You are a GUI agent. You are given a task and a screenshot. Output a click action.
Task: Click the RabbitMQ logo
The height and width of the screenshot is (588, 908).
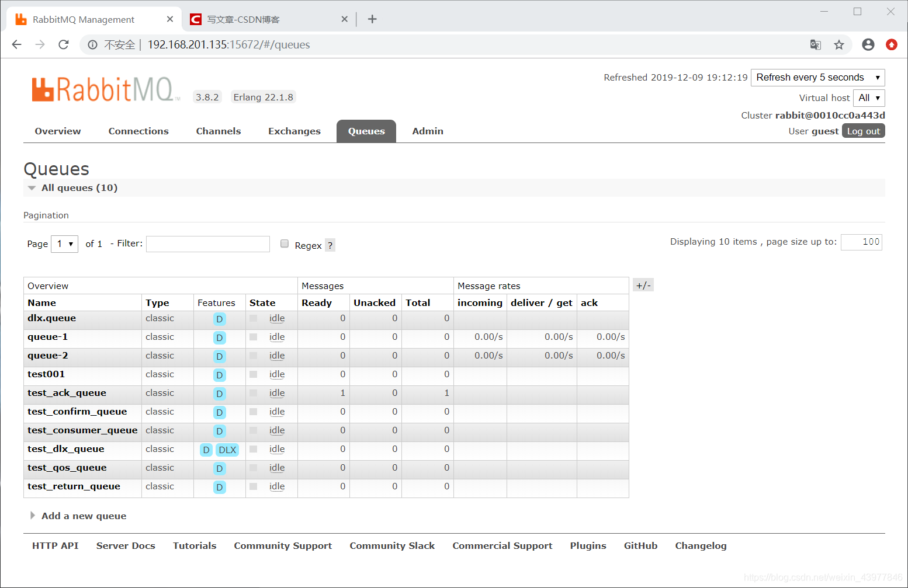point(105,90)
